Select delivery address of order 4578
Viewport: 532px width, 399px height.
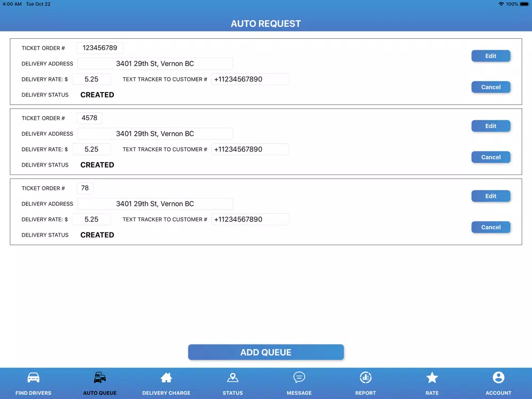click(155, 134)
